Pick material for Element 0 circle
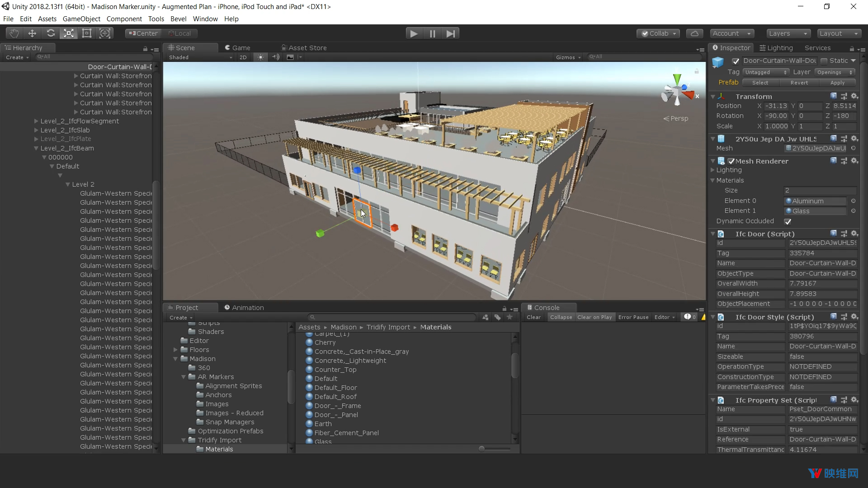This screenshot has height=488, width=868. tap(853, 201)
